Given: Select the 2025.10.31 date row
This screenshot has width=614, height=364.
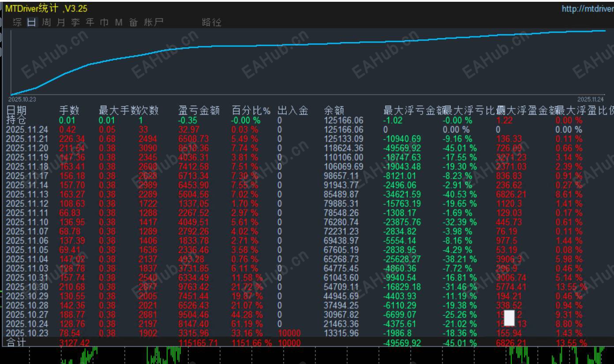Looking at the screenshot, I should click(27, 278).
